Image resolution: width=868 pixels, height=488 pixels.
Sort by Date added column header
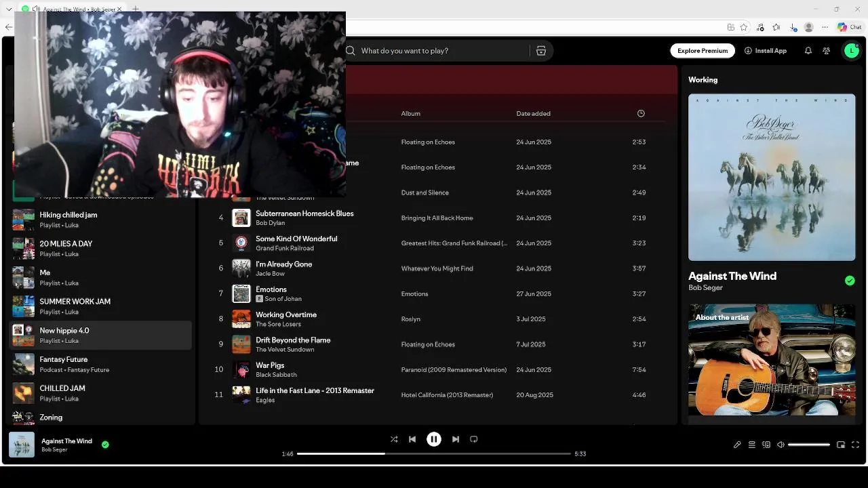[533, 114]
